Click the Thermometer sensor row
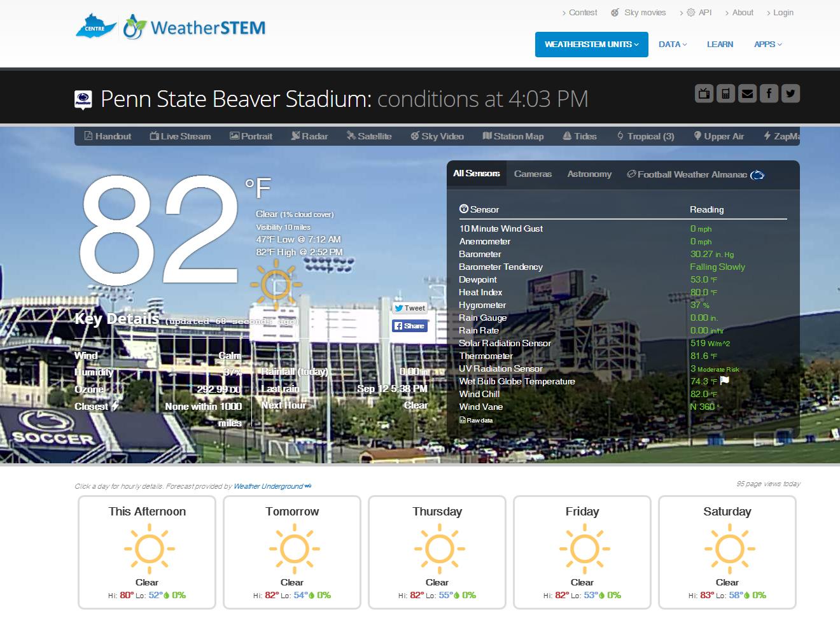The image size is (840, 630). [623, 356]
